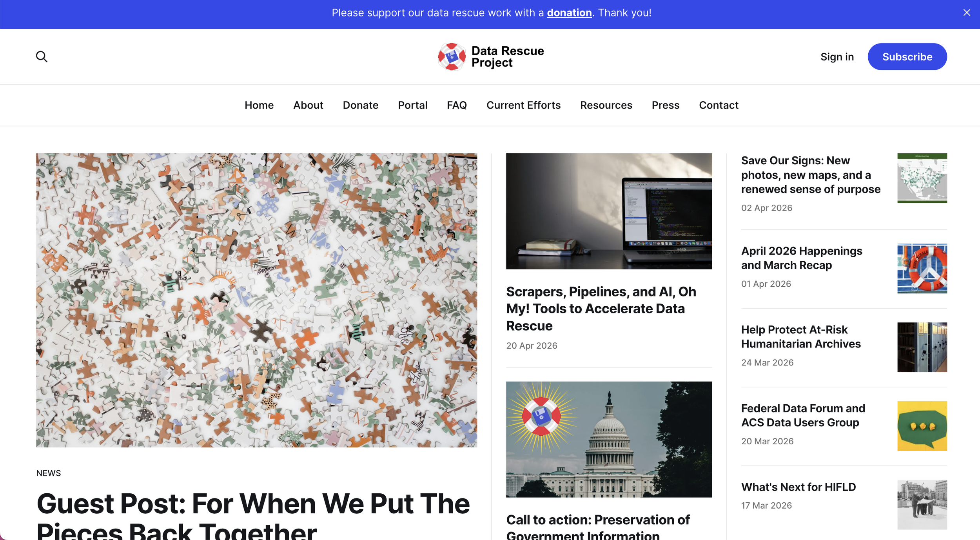Open the life preserver thumbnail for April Happenings
980x540 pixels.
(x=922, y=269)
